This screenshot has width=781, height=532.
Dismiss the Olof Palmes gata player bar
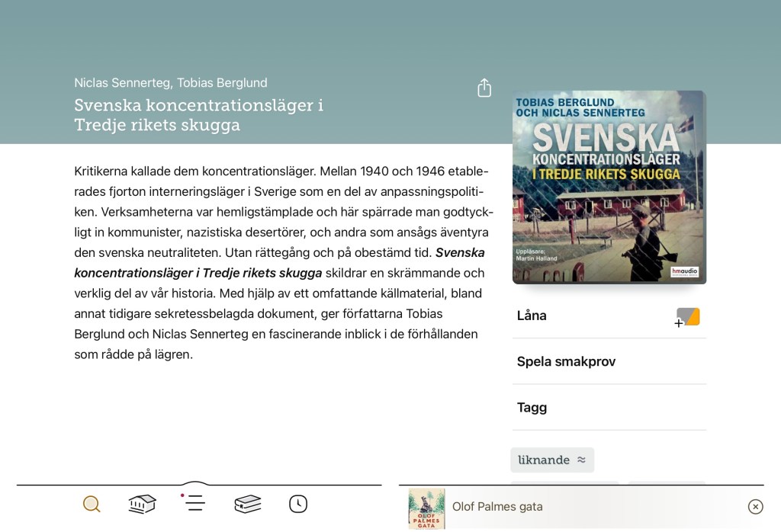755,507
